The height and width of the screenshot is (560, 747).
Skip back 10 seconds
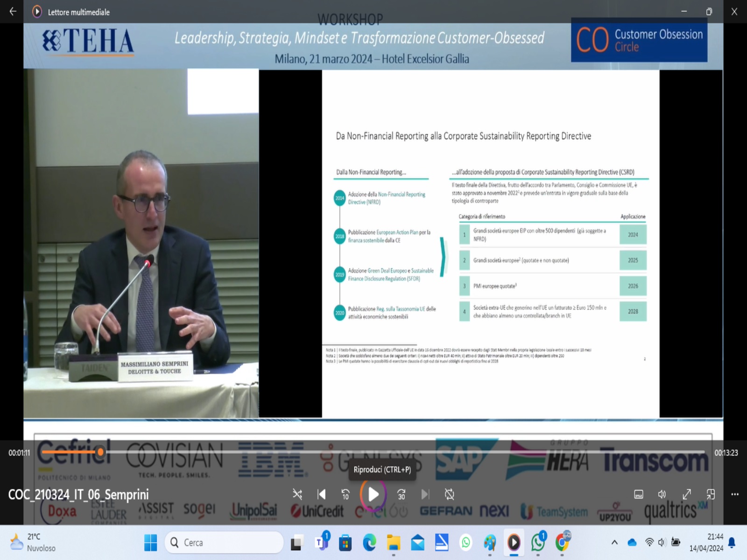(345, 494)
